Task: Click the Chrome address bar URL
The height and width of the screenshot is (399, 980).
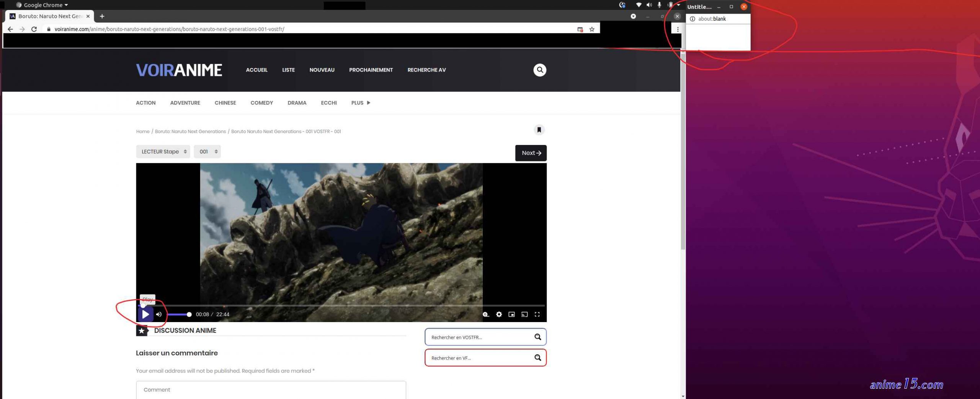Action: [x=169, y=29]
